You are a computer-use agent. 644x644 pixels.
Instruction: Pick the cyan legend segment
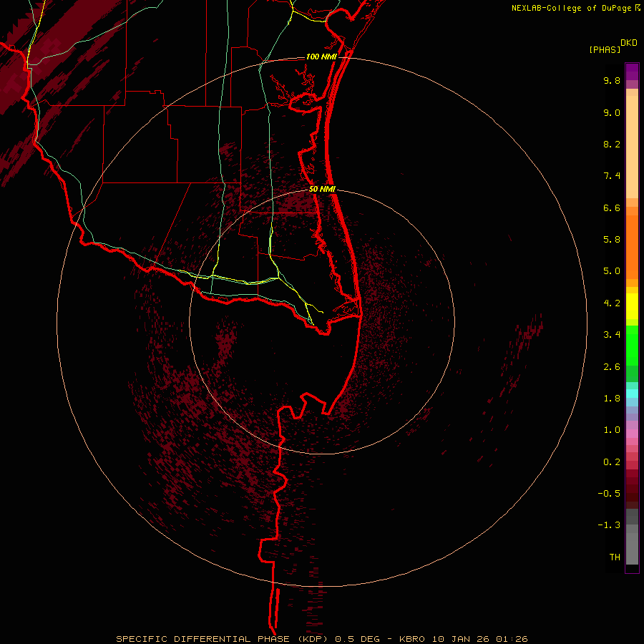tap(632, 394)
